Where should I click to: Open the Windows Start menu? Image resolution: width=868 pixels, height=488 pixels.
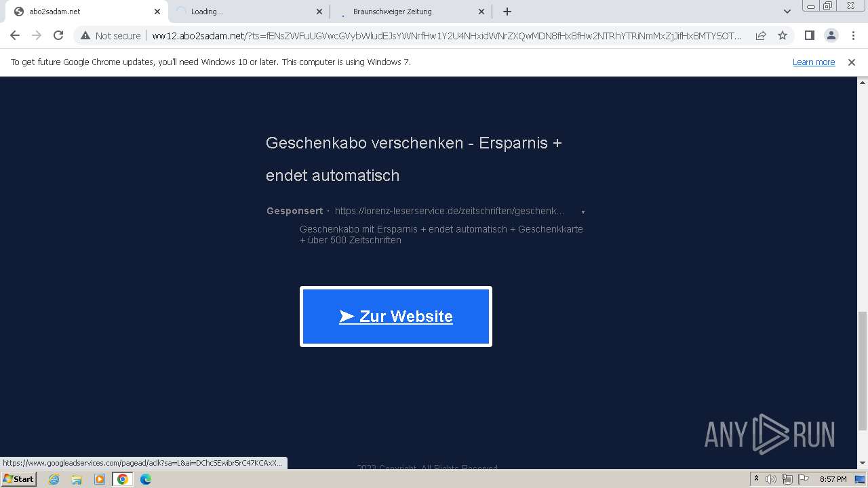coord(19,479)
